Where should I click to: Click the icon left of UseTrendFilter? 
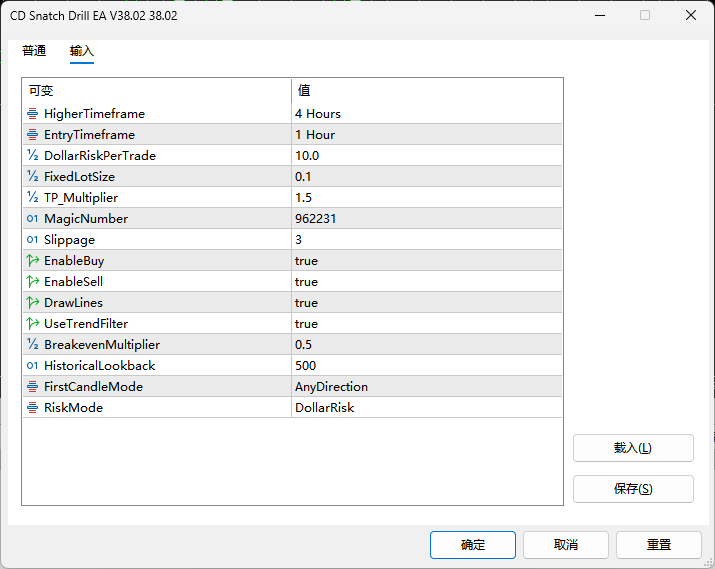tap(33, 324)
